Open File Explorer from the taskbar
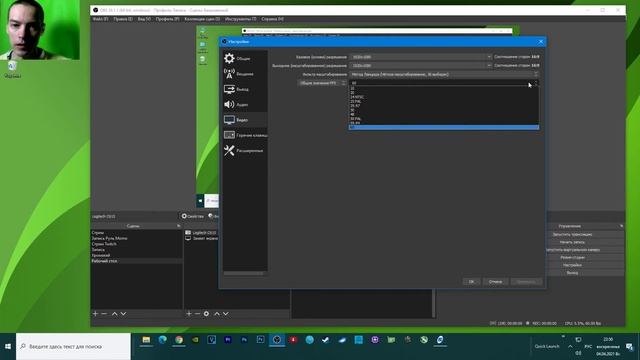 tap(146, 340)
